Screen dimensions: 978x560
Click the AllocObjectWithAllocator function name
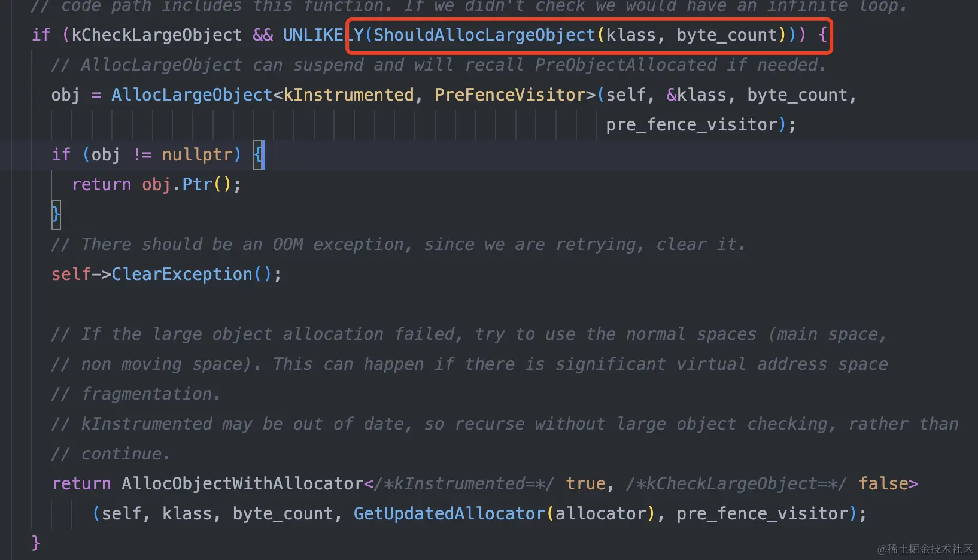[x=242, y=483]
